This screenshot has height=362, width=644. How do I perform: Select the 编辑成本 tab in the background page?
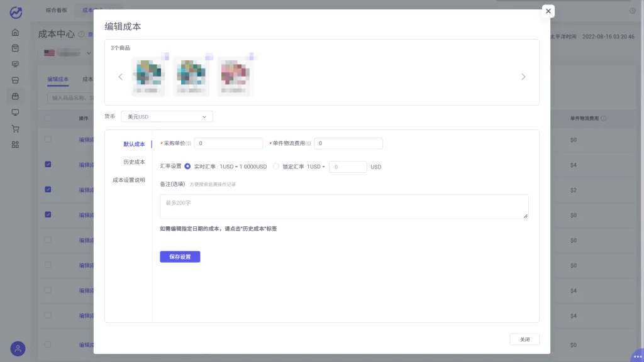(x=58, y=79)
